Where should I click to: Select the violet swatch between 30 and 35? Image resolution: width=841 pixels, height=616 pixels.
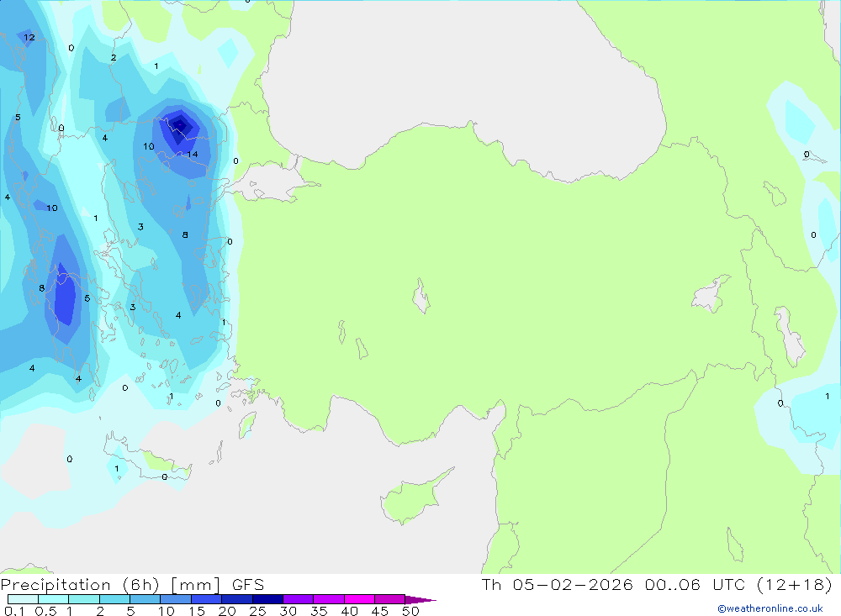pyautogui.click(x=299, y=599)
